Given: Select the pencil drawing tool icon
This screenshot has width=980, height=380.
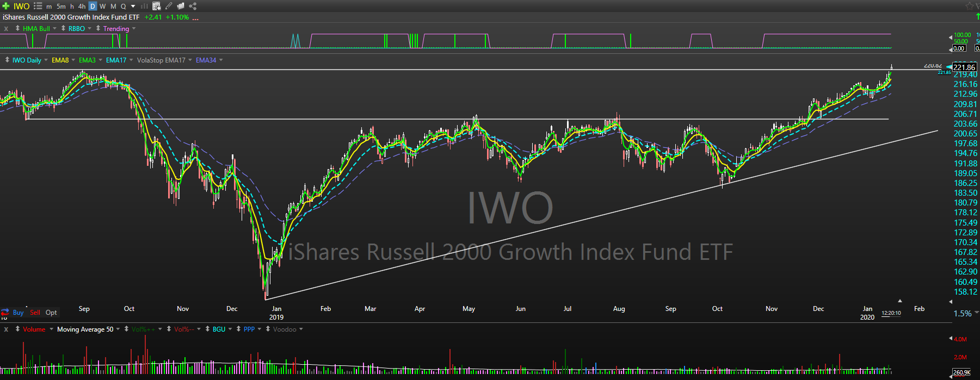Looking at the screenshot, I should pyautogui.click(x=169, y=6).
